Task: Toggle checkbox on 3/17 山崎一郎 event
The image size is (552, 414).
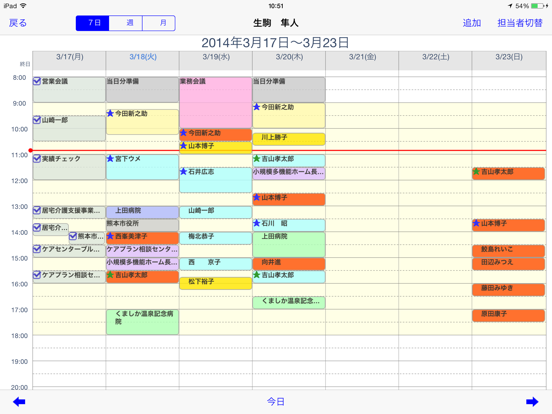Action: (x=37, y=120)
